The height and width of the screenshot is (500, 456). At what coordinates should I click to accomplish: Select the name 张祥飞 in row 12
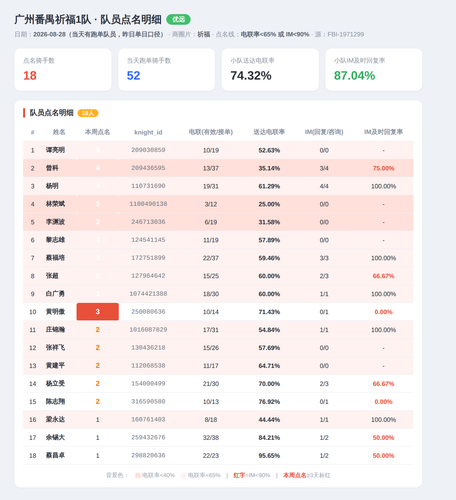(55, 348)
